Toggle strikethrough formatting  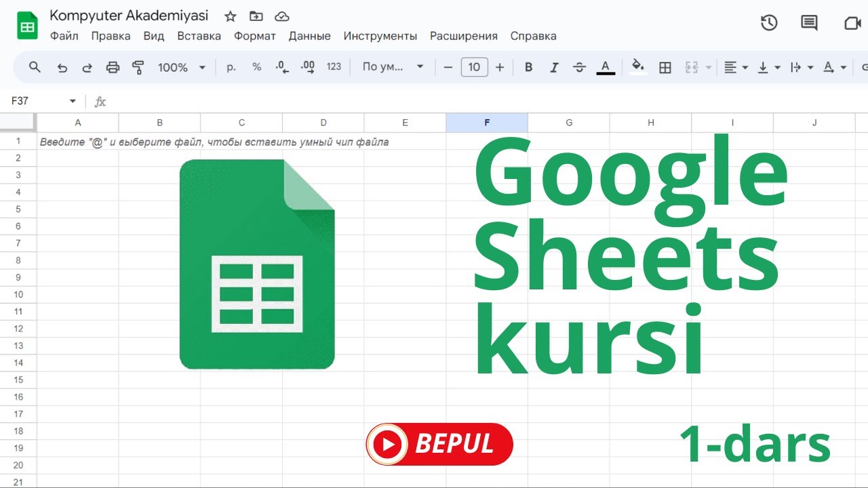[579, 67]
